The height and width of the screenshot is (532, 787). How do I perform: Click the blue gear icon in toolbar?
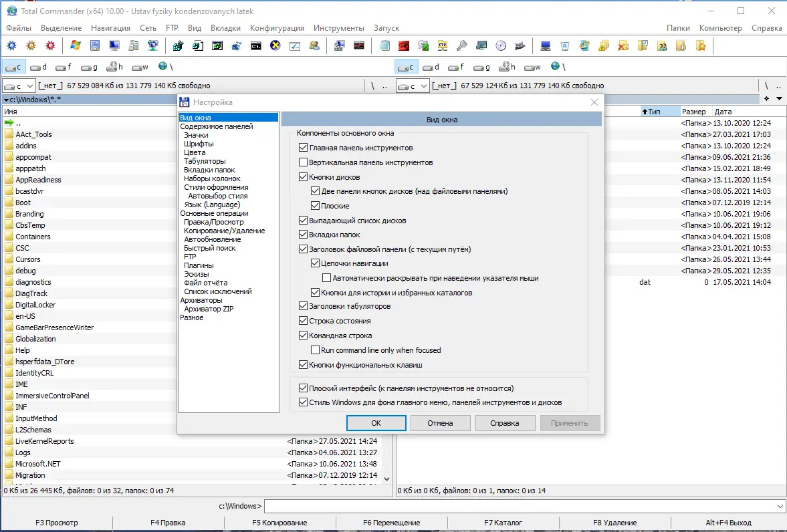[x=11, y=45]
